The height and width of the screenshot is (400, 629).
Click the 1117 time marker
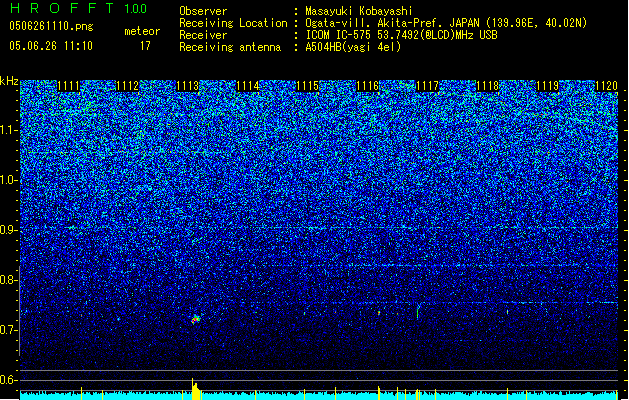[x=428, y=86]
